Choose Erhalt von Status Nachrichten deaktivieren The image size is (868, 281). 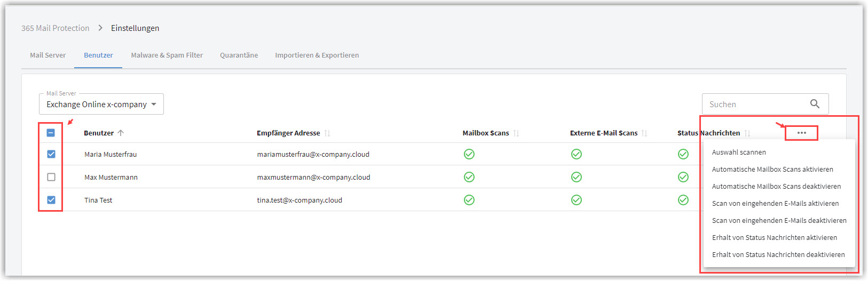click(779, 254)
